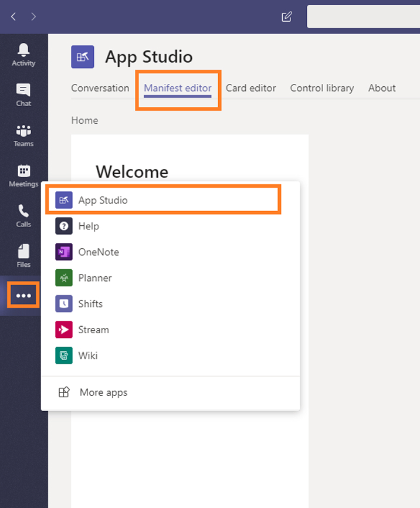Screen dimensions: 420x508
Task: Select Stream from the apps list
Action: 171,330
